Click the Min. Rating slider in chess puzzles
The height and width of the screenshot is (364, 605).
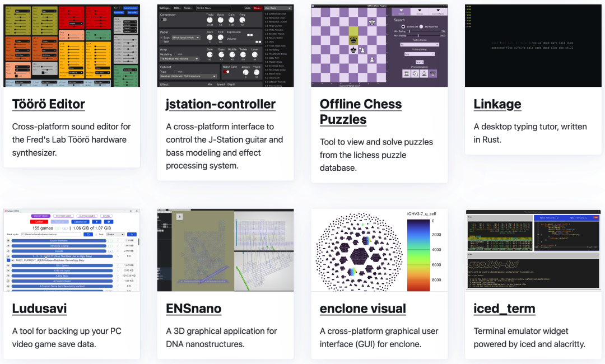pos(424,31)
